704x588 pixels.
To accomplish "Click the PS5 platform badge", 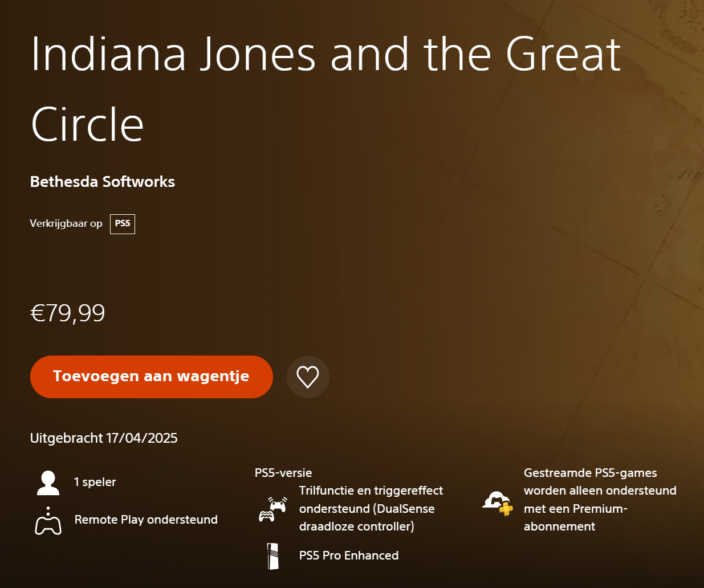I will click(x=123, y=223).
